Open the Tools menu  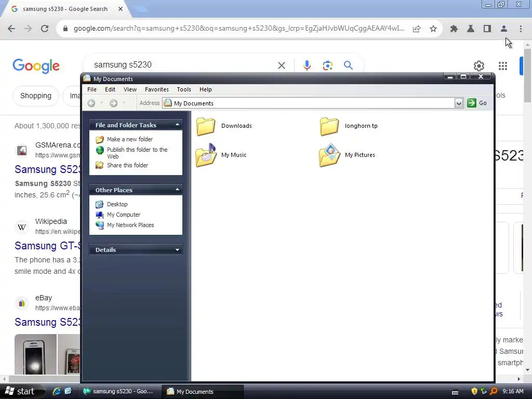pos(184,89)
